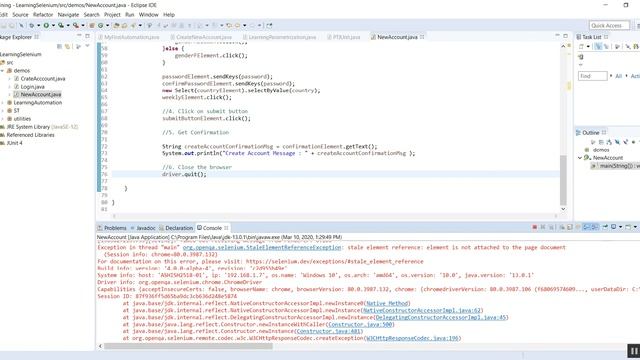This screenshot has height=360, width=640.
Task: Click the Open Type icon in the main toolbar
Action: (x=116, y=25)
